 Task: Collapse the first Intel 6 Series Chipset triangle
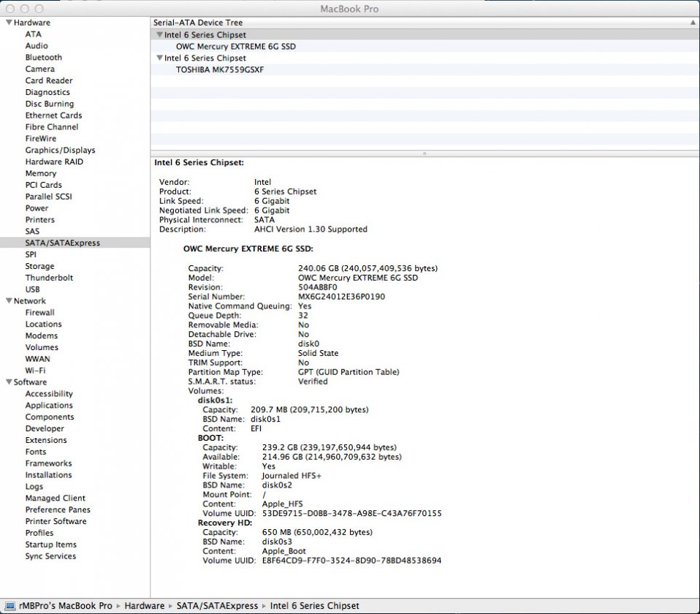tap(159, 35)
